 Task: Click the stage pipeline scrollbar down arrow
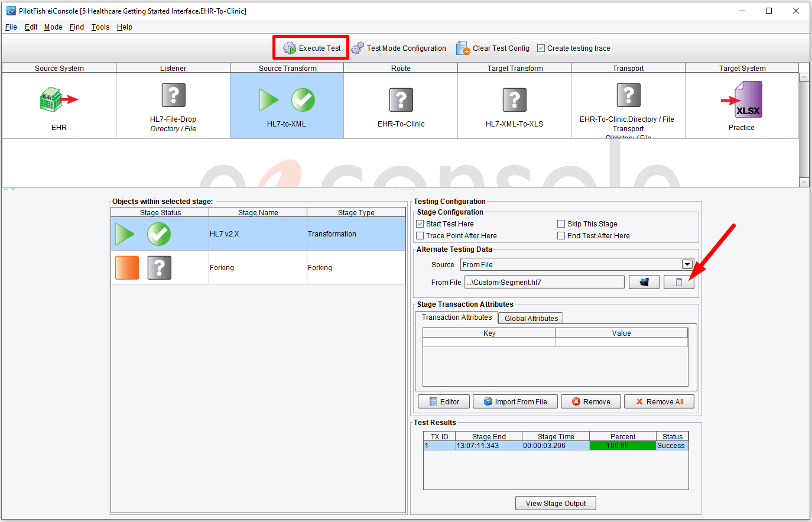point(804,182)
